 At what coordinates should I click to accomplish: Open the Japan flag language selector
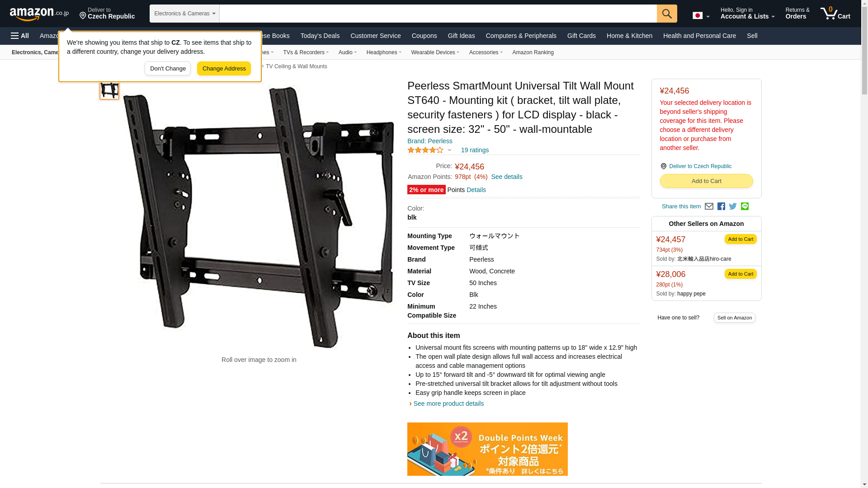click(701, 15)
